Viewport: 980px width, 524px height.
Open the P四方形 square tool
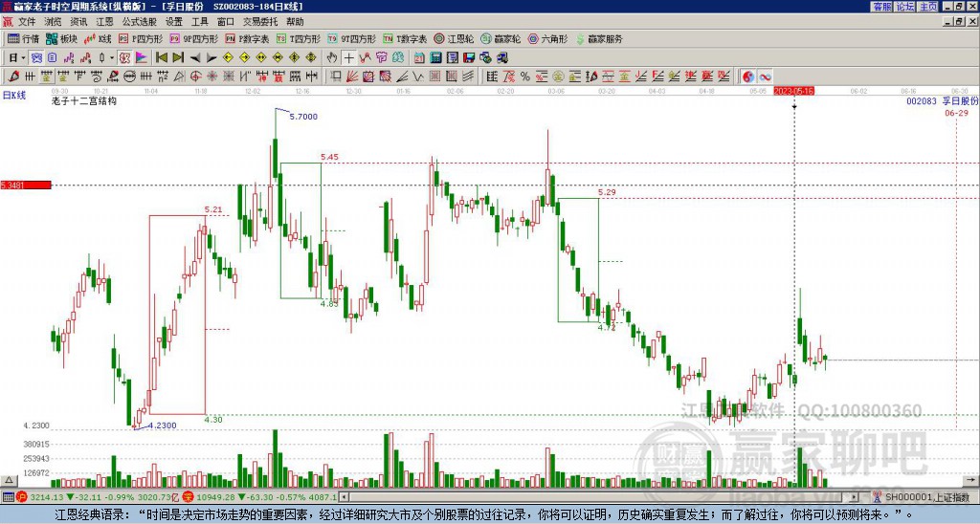140,38
